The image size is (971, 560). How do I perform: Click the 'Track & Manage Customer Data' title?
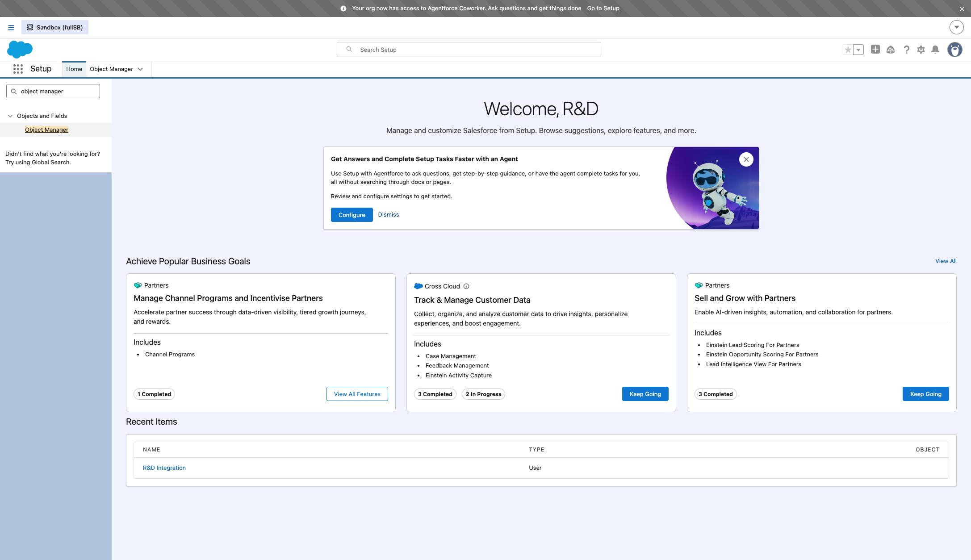click(x=472, y=300)
